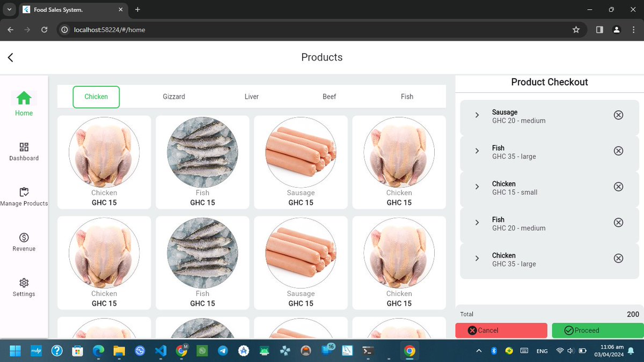
Task: Open a new browser tab
Action: [137, 10]
